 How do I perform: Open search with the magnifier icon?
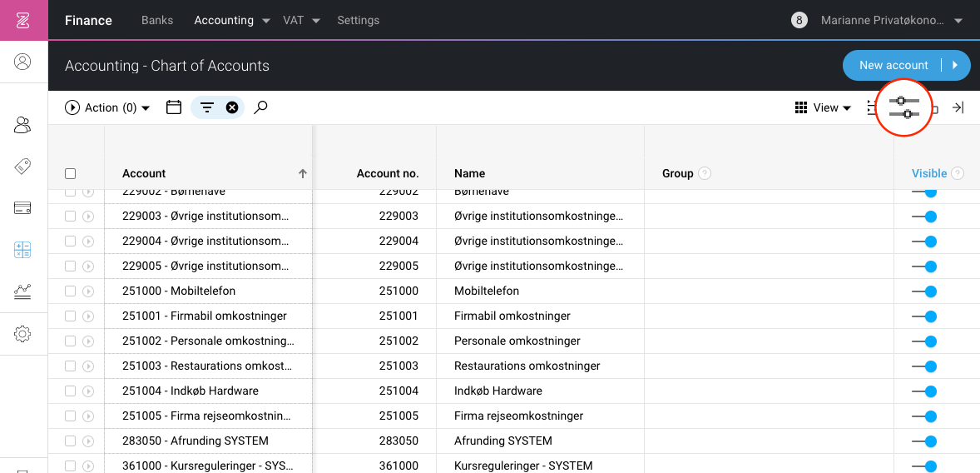click(260, 107)
